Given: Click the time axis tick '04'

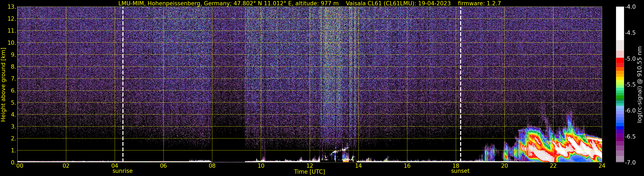Looking at the screenshot, I should [x=114, y=166].
